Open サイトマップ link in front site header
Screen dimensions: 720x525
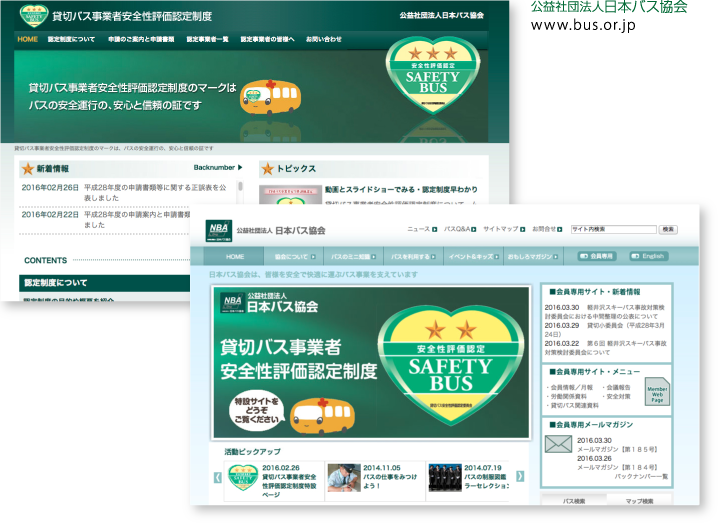[501, 229]
